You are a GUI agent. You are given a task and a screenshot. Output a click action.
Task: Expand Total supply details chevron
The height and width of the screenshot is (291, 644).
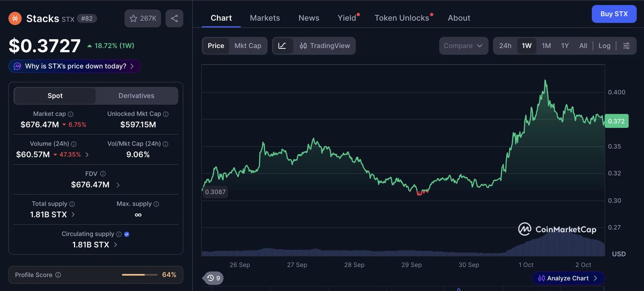coord(74,215)
